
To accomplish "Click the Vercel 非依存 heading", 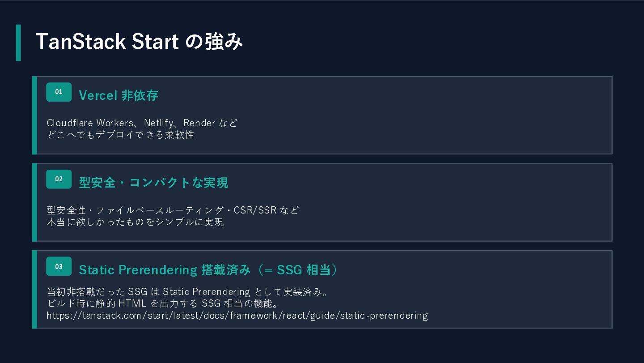I will [119, 95].
